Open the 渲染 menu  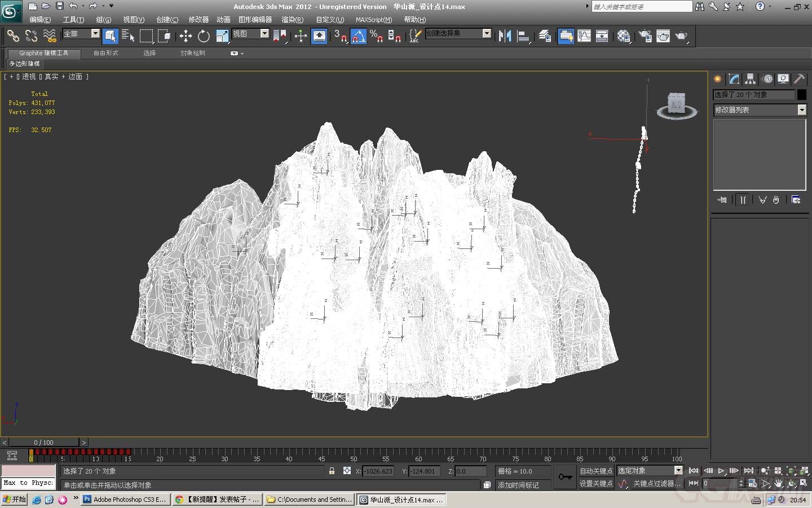(293, 19)
